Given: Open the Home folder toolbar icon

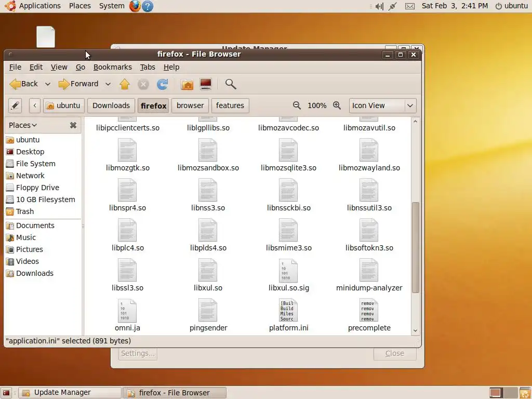Looking at the screenshot, I should [x=187, y=84].
